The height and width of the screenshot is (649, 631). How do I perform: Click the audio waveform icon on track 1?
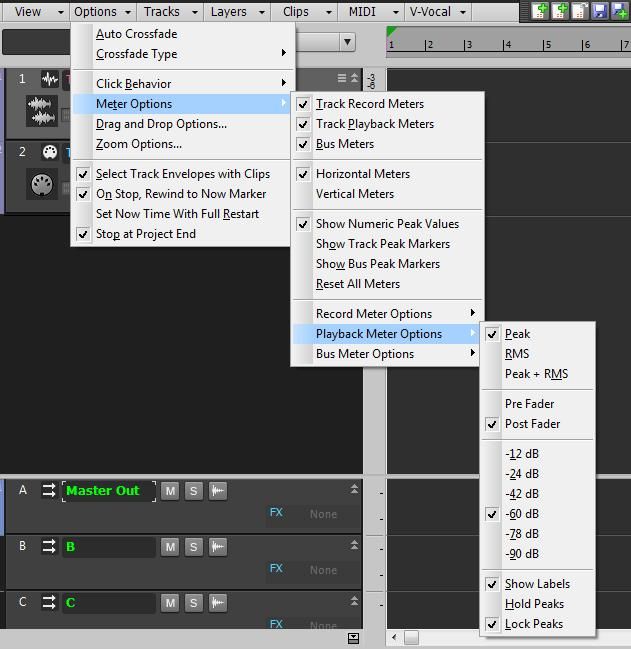click(x=49, y=79)
